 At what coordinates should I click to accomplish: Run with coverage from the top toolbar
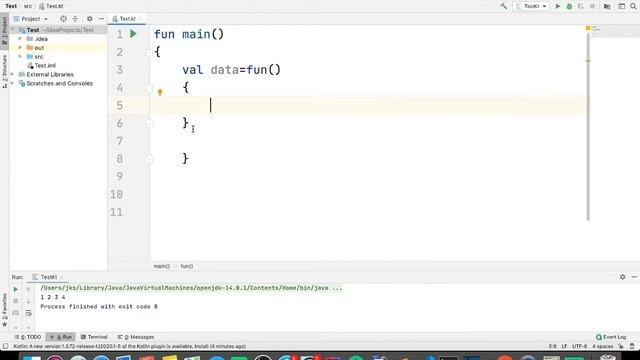[580, 6]
